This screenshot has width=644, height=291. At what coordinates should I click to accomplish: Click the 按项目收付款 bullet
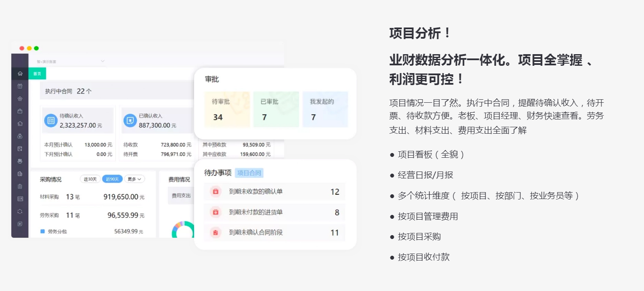(x=420, y=257)
